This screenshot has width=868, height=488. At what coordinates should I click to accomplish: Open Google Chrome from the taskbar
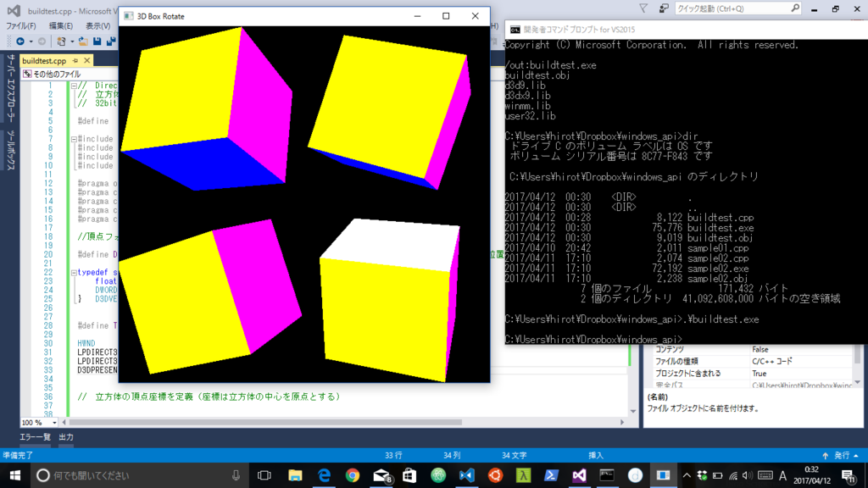(352, 475)
